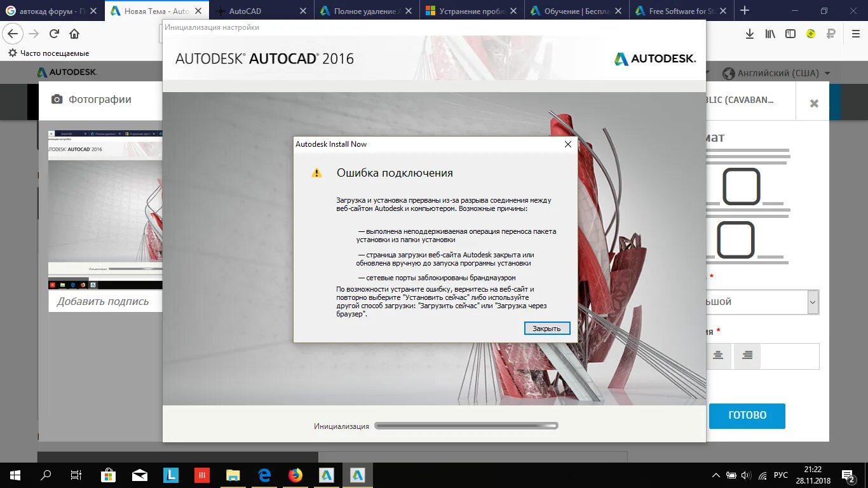This screenshot has height=488, width=868.
Task: Open the volume control tray icon
Action: (x=746, y=475)
